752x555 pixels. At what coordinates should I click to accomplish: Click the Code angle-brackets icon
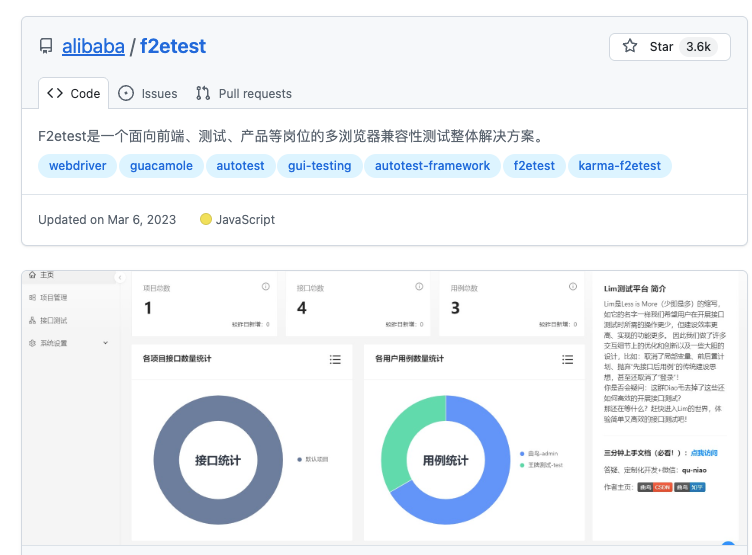click(55, 93)
